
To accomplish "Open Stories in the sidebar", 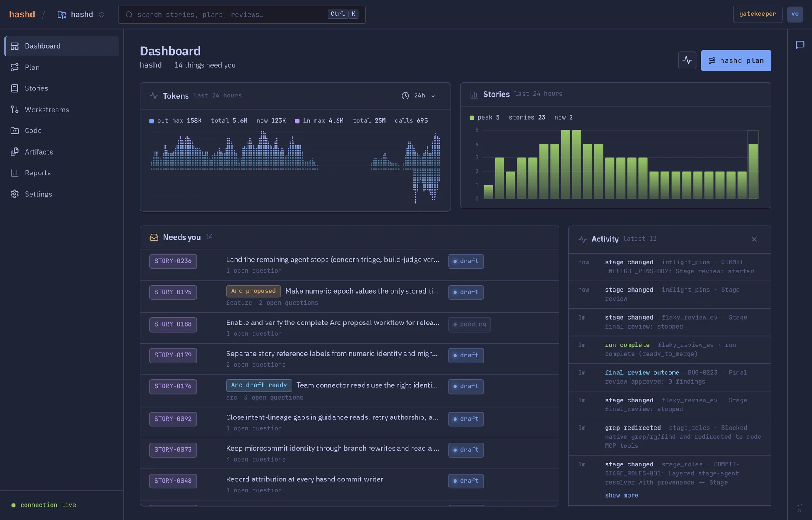I will [62, 88].
